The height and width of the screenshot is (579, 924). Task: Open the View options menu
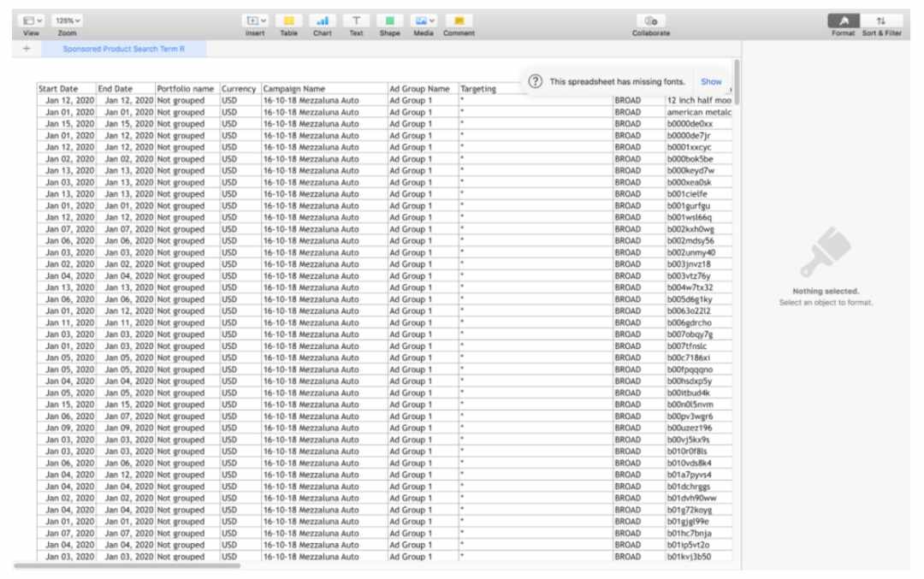(x=32, y=21)
